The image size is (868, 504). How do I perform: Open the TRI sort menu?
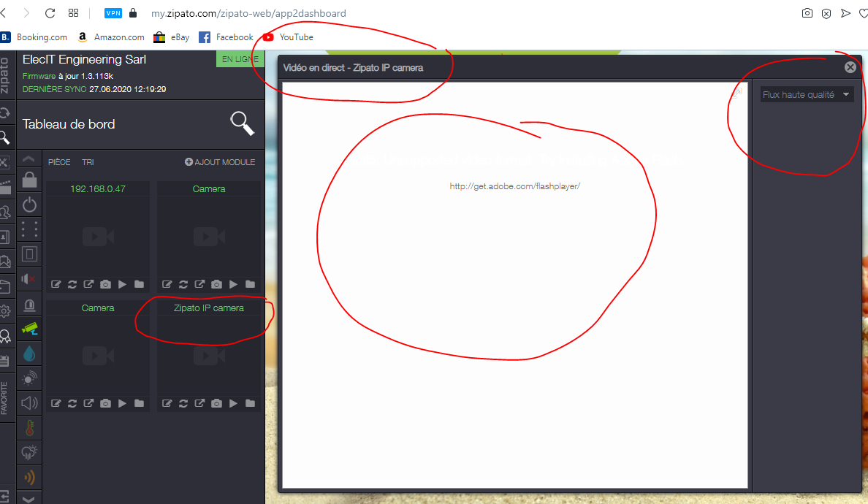coord(88,162)
